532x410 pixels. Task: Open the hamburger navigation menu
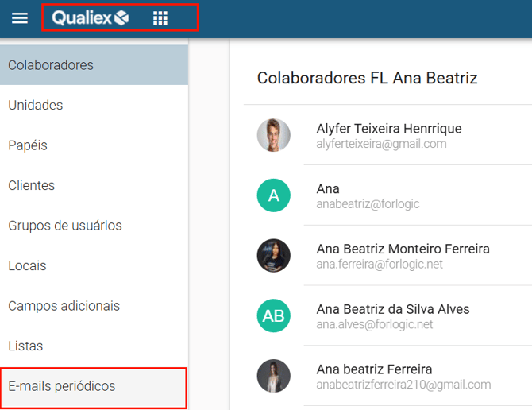pos(20,17)
